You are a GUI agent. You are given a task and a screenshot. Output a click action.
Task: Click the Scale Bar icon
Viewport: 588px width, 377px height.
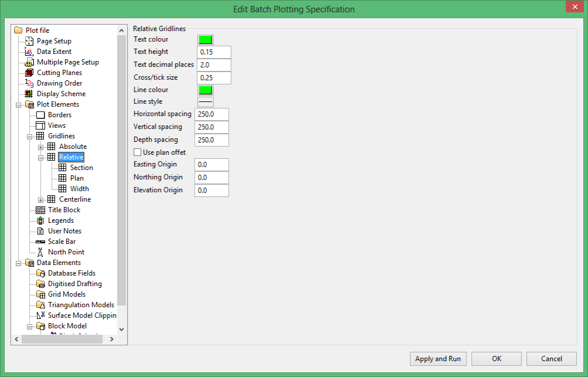click(x=40, y=242)
